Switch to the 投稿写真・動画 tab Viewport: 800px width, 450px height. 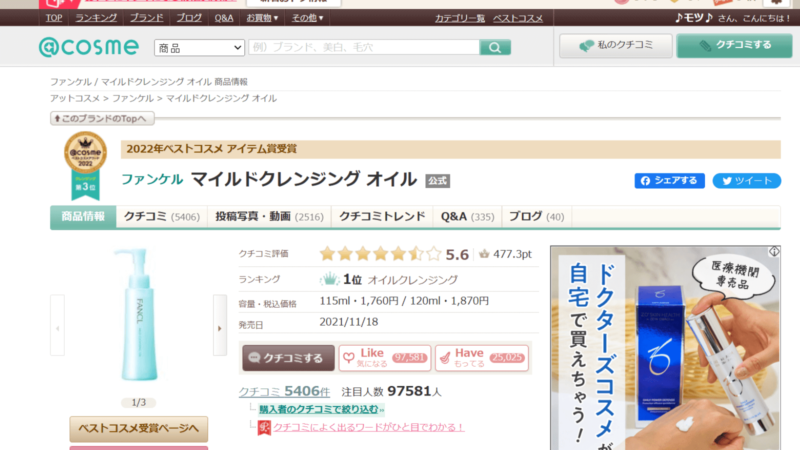[269, 217]
